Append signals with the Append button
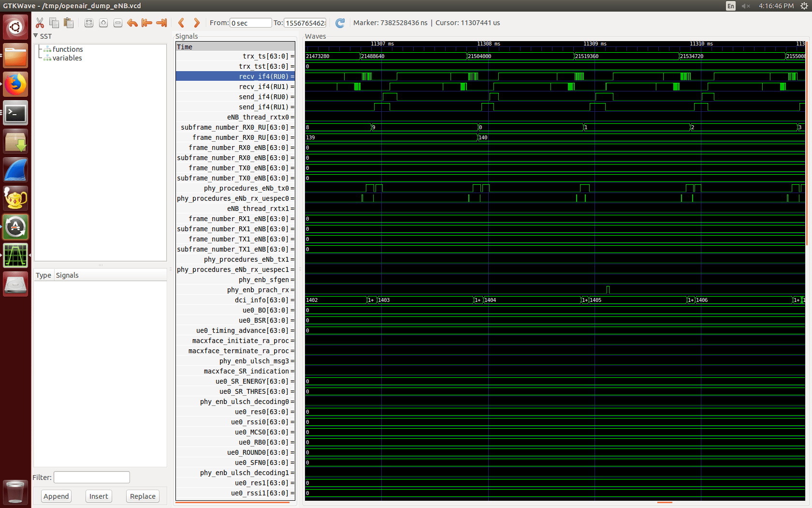Image resolution: width=812 pixels, height=508 pixels. coord(56,496)
